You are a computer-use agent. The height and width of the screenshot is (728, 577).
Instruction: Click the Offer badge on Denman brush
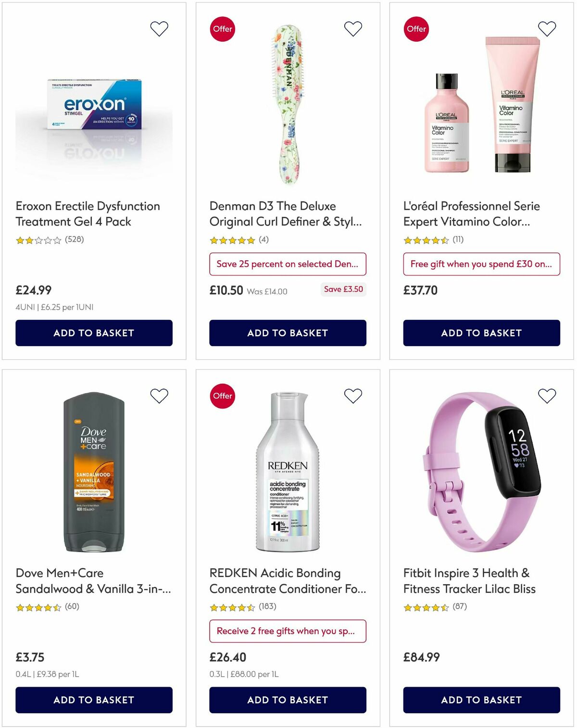(222, 28)
